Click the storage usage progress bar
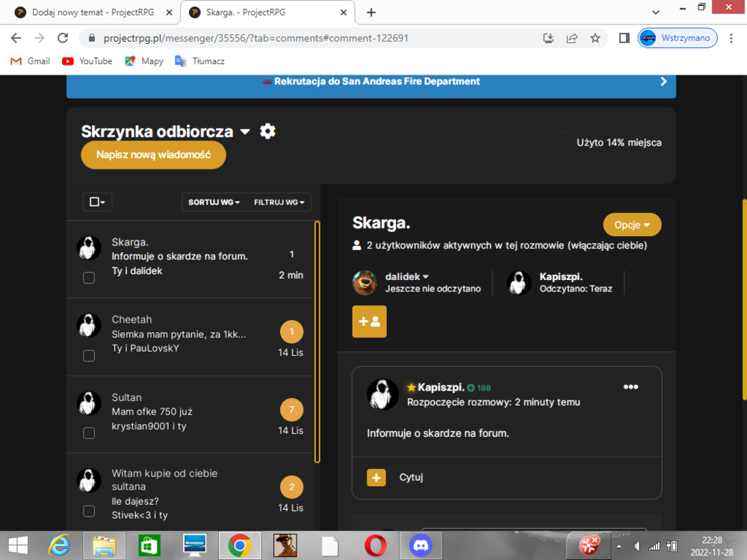Image resolution: width=747 pixels, height=560 pixels. pos(607,128)
